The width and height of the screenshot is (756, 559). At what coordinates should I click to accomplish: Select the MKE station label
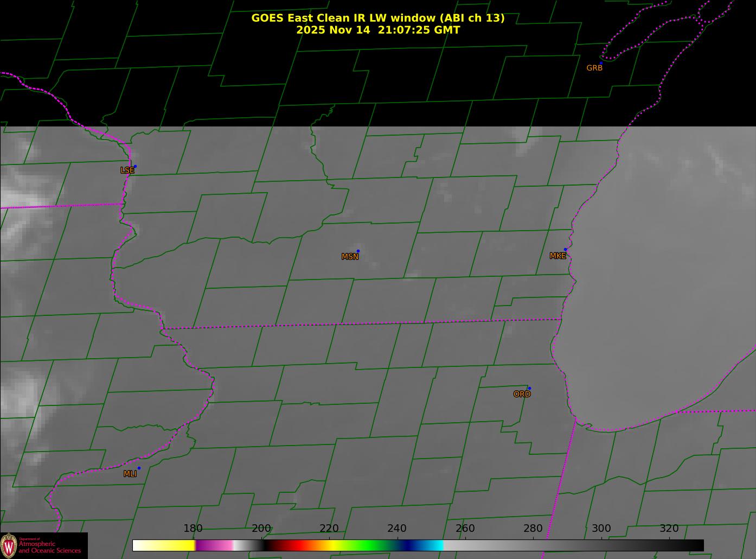(x=558, y=256)
